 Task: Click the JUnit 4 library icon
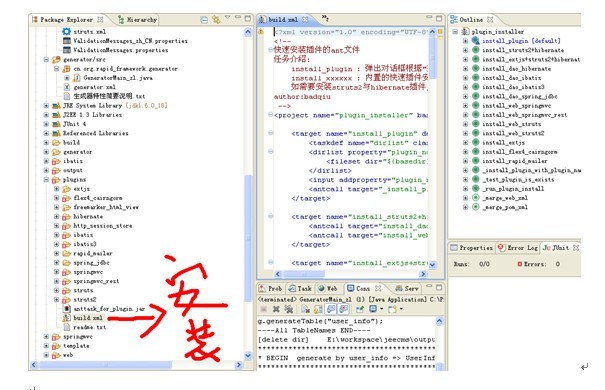(56, 124)
